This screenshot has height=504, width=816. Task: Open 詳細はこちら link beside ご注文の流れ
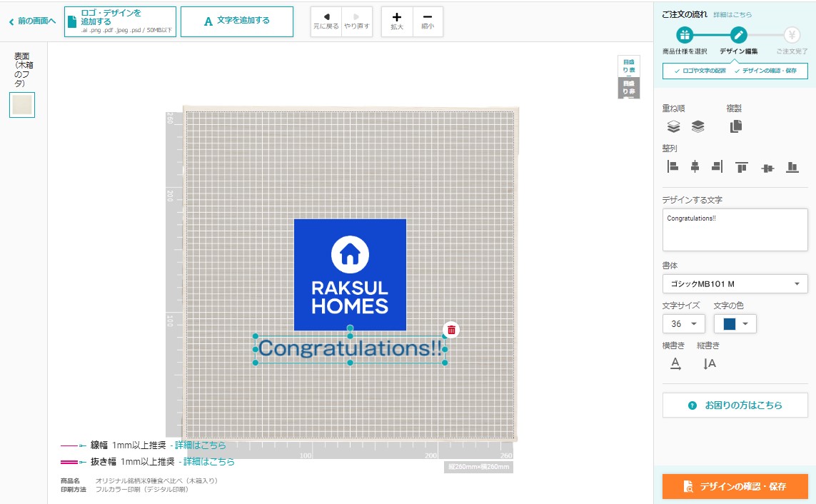pyautogui.click(x=732, y=14)
